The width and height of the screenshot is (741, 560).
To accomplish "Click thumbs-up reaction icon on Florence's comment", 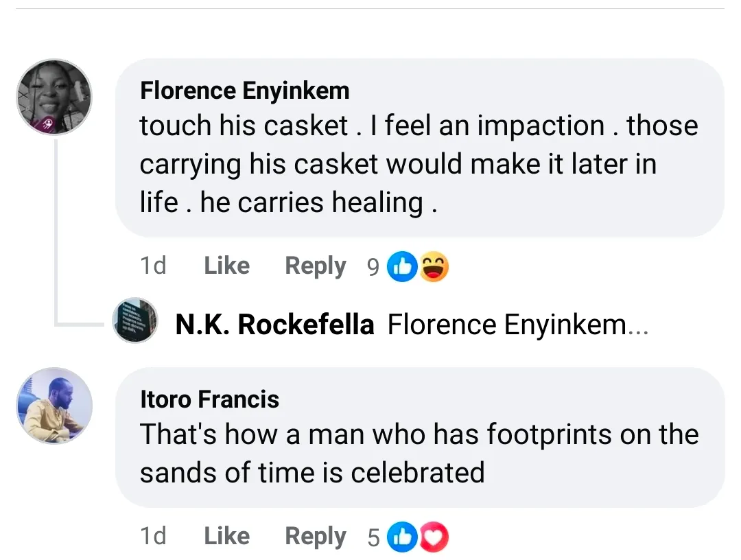I will tap(401, 267).
